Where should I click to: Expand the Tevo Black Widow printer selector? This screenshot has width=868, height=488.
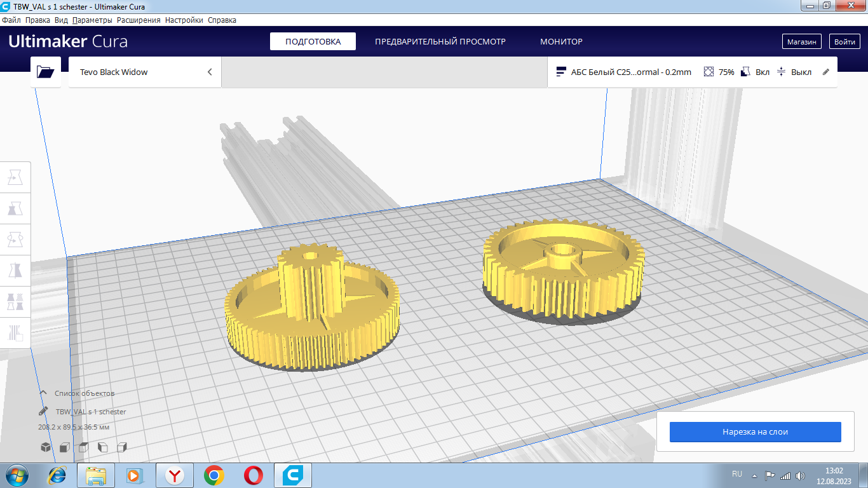(145, 72)
